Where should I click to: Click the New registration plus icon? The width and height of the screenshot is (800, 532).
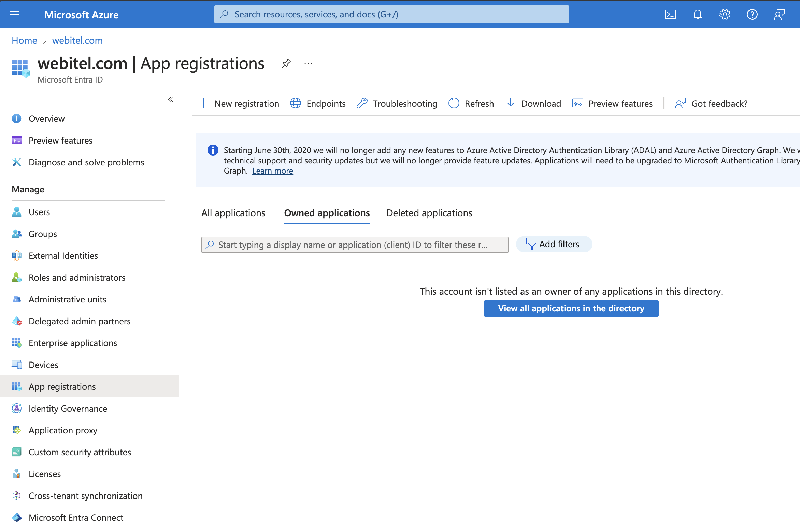click(203, 103)
